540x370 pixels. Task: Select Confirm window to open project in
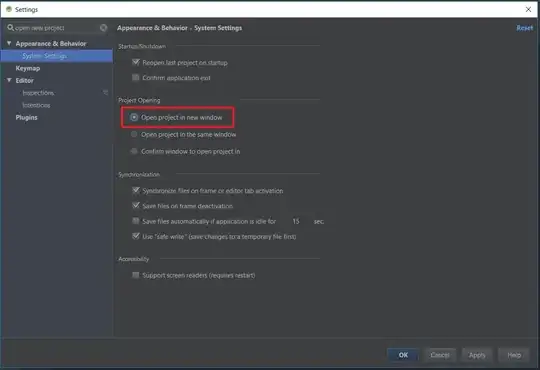tap(134, 151)
